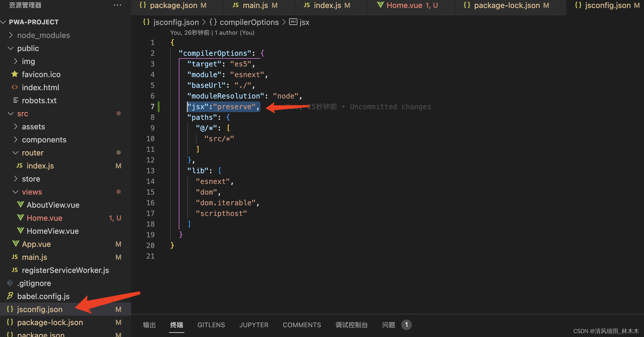Click the JS icon of registerServiceWorker.js
The width and height of the screenshot is (644, 337).
[x=15, y=270]
